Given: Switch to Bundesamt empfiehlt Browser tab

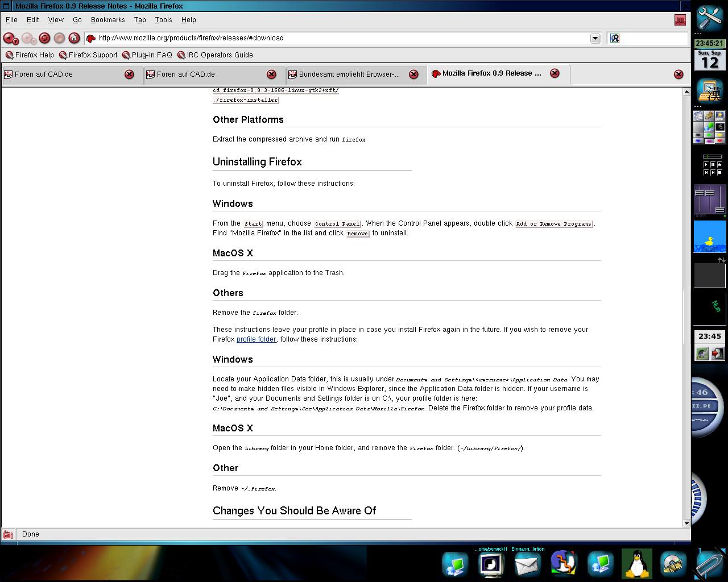Looking at the screenshot, I should click(348, 74).
